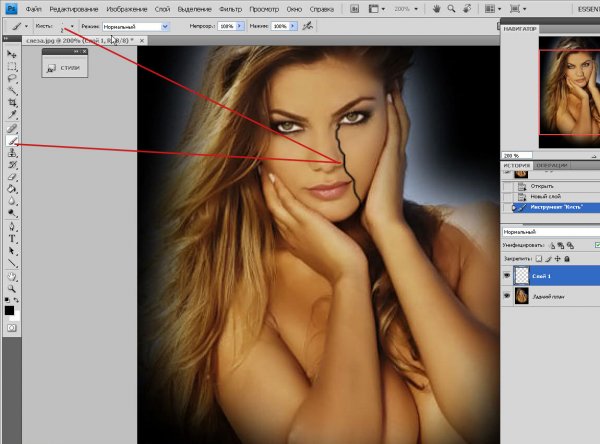600x444 pixels.
Task: Select the Eyedropper tool
Action: 12,115
